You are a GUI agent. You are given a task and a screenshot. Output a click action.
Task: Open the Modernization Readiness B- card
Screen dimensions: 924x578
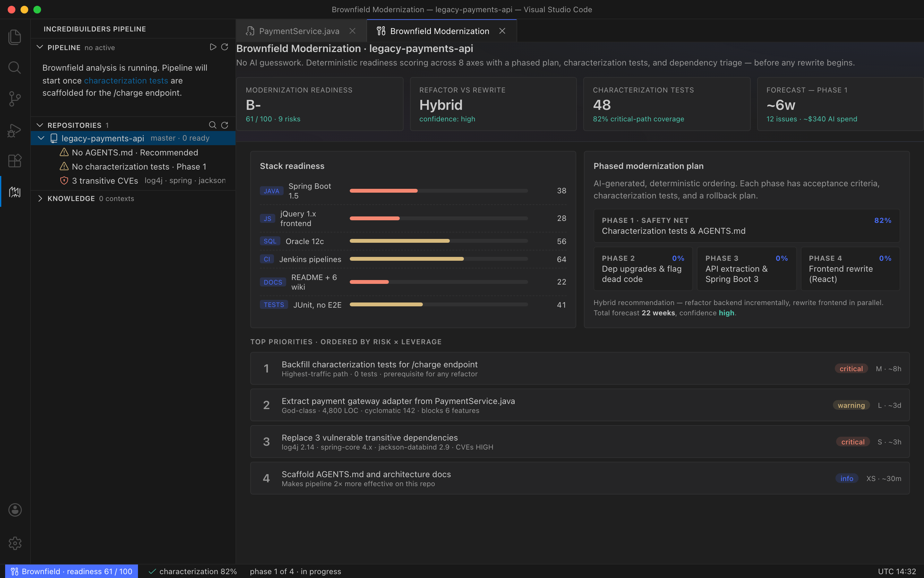coord(320,104)
